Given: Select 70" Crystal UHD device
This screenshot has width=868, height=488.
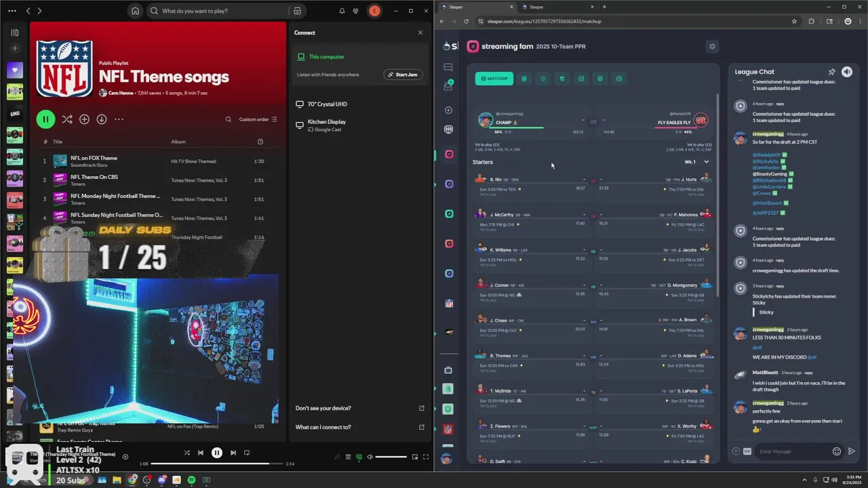Looking at the screenshot, I should [321, 104].
